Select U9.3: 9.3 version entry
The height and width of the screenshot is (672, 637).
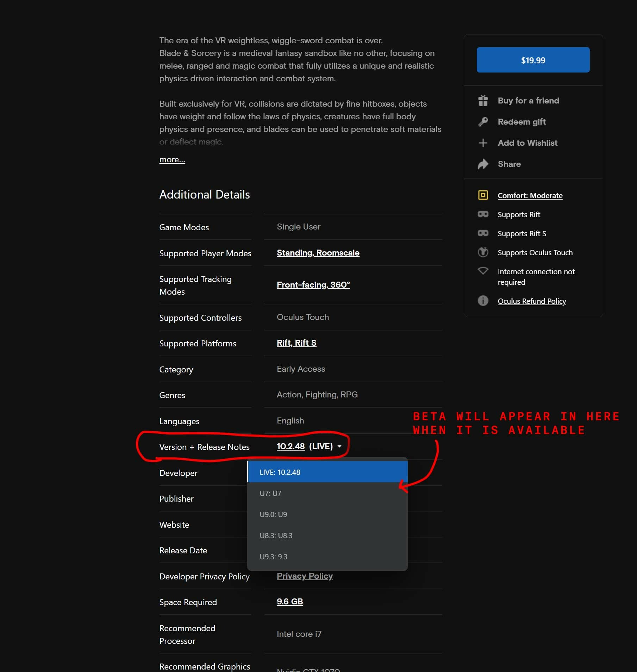pos(327,557)
